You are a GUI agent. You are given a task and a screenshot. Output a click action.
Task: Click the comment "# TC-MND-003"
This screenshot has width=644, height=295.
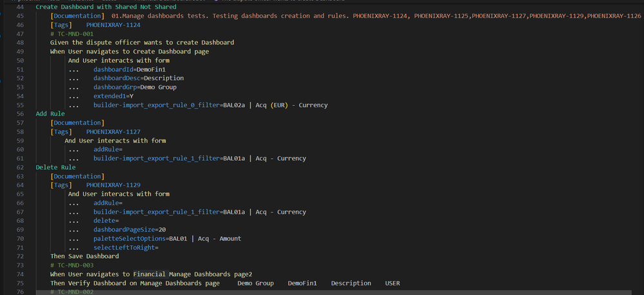pyautogui.click(x=72, y=265)
